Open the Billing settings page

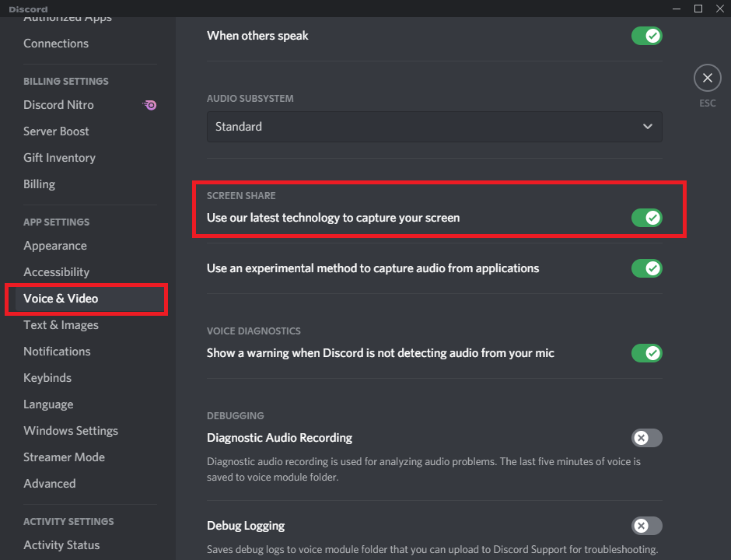click(x=39, y=184)
